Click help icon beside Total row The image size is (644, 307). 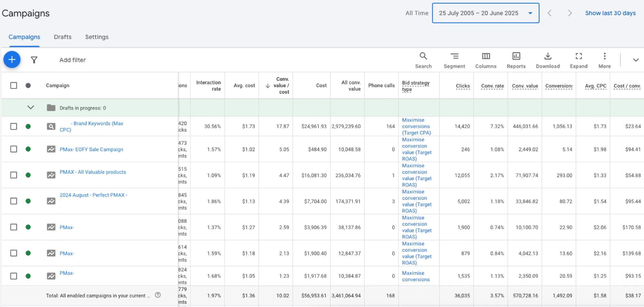[x=158, y=295]
